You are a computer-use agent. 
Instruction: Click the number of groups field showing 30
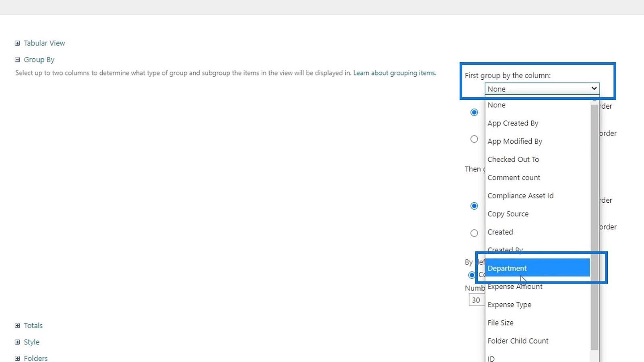pos(477,300)
